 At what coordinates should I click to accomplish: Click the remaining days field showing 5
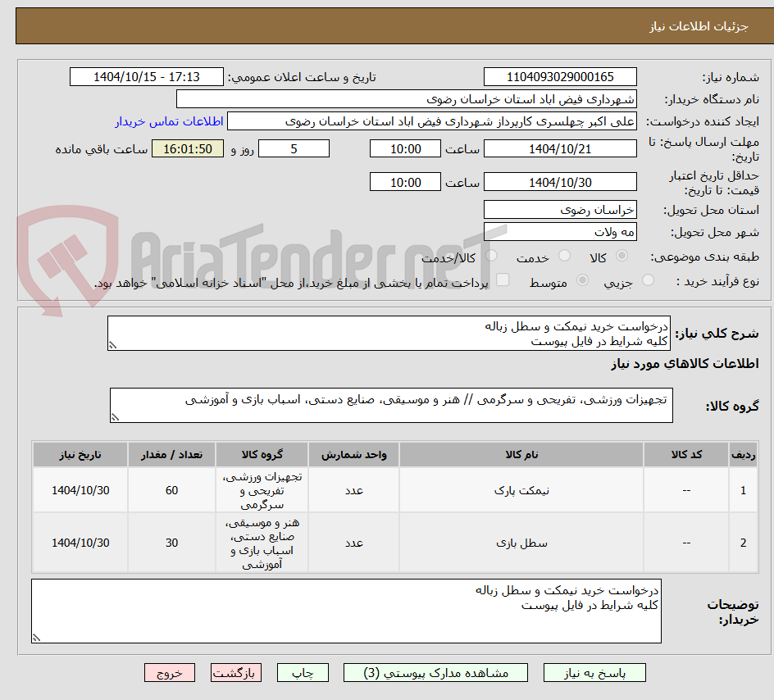pyautogui.click(x=294, y=148)
